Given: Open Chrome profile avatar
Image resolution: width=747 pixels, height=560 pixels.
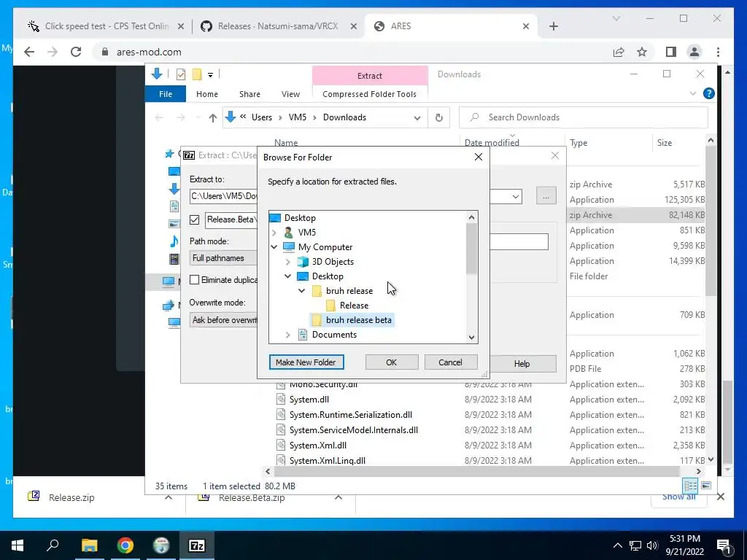Looking at the screenshot, I should [694, 52].
